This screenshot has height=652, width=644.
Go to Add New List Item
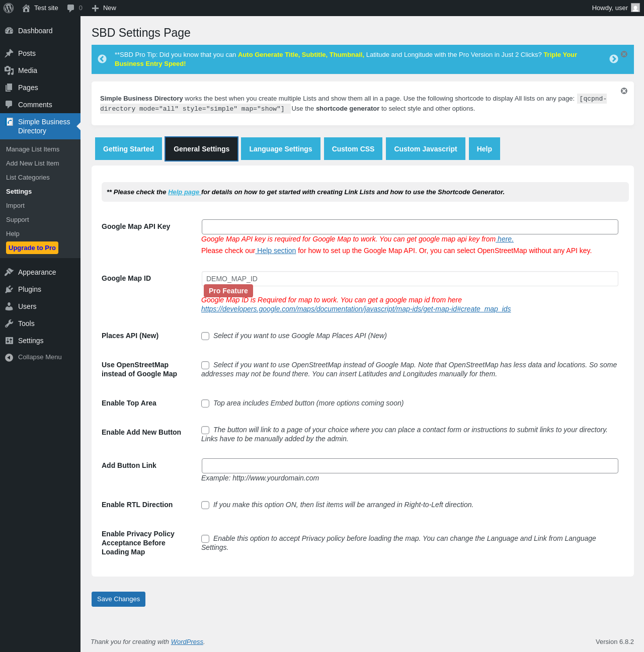click(33, 164)
